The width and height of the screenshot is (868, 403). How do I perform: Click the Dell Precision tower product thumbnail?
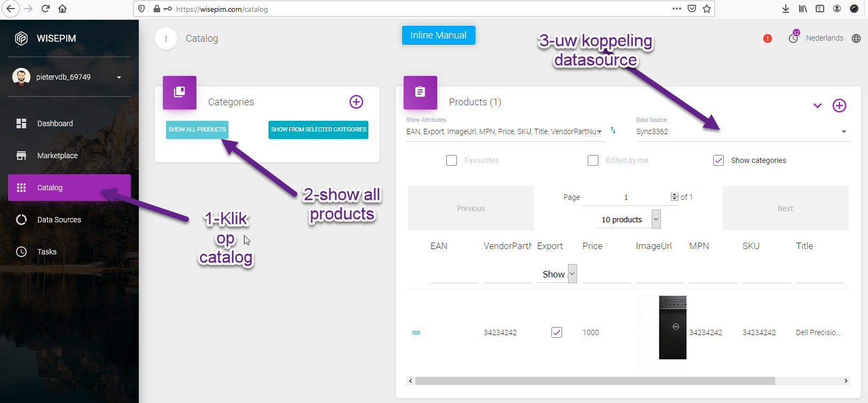pos(673,328)
